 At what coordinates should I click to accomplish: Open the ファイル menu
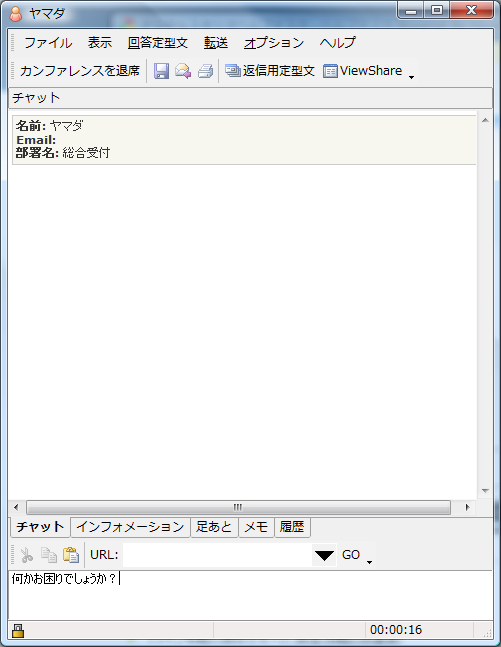(x=48, y=43)
